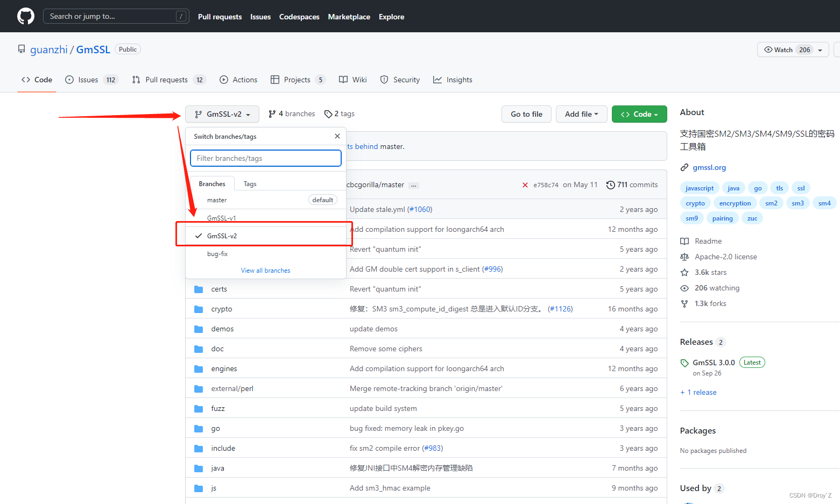
Task: Open the GmSSL-v2 branch selector dropdown
Action: point(222,114)
